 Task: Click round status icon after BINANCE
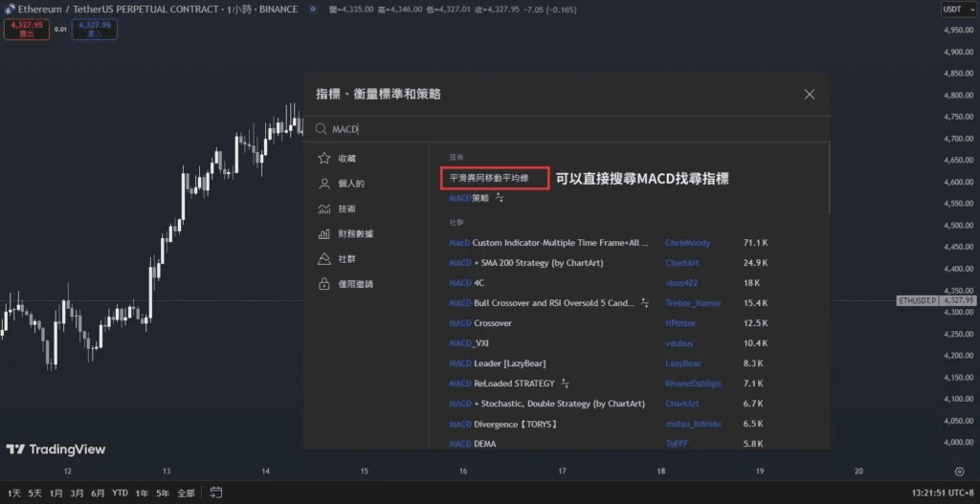tap(313, 10)
